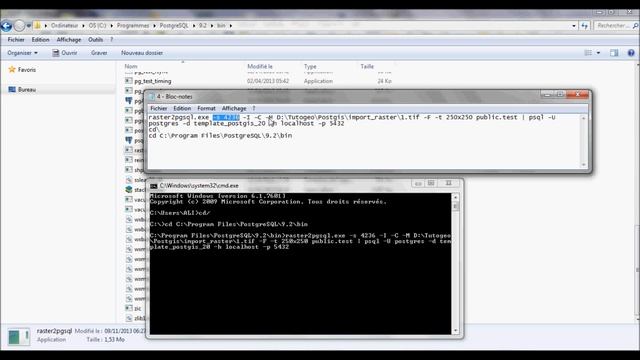Screen dimensions: 640x360
Task: Click Notepad scrollbar down arrow
Action: point(584,164)
